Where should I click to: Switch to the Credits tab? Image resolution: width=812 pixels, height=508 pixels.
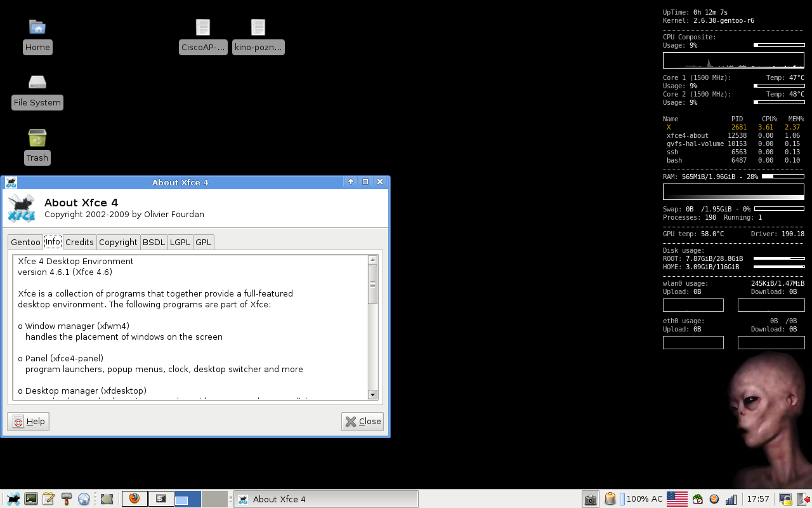[79, 242]
